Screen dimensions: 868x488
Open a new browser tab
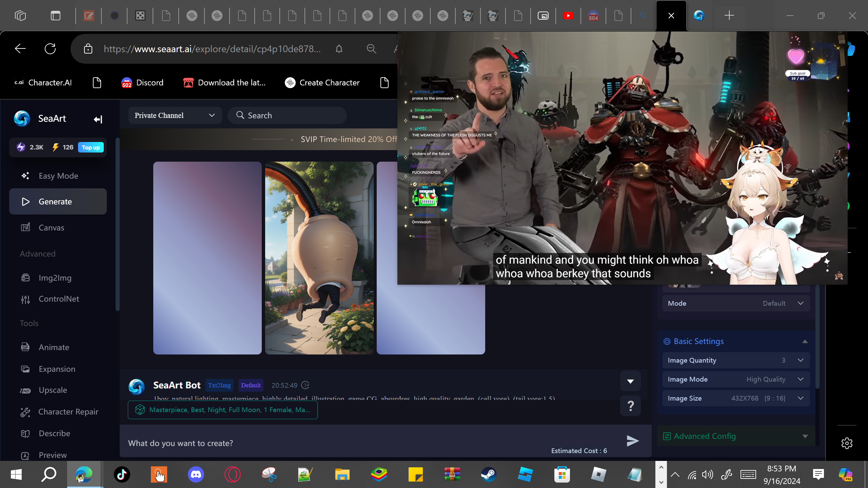(x=729, y=16)
